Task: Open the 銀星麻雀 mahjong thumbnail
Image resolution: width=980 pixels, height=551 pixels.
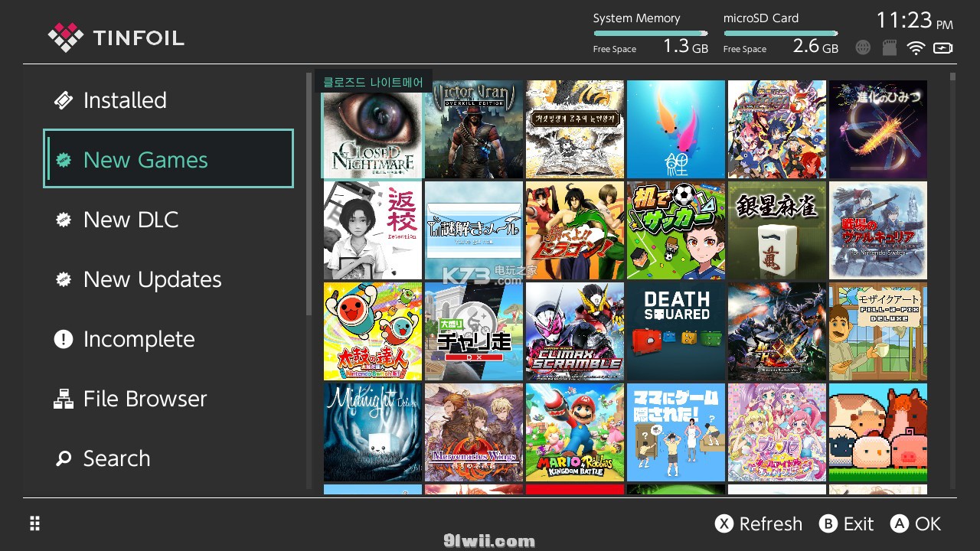Action: tap(777, 230)
